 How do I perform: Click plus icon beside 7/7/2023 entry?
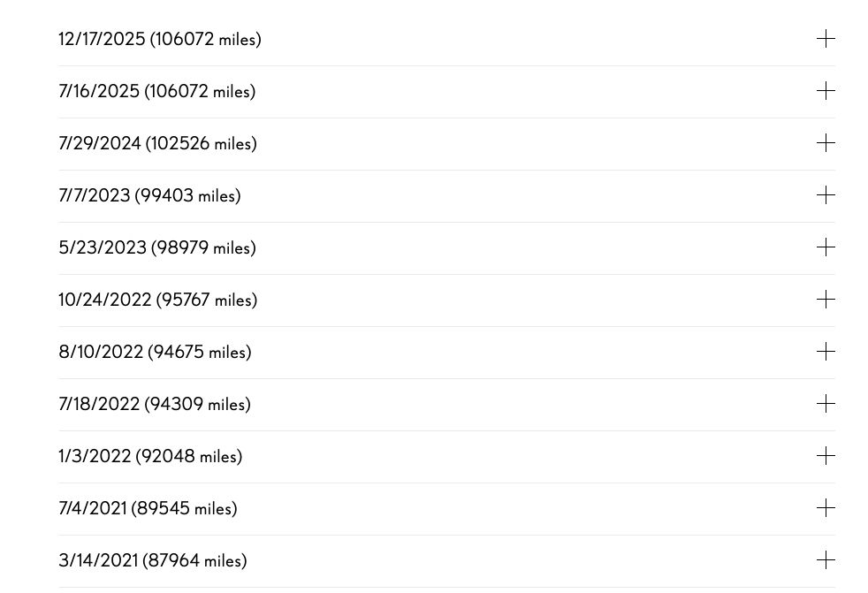coord(826,195)
